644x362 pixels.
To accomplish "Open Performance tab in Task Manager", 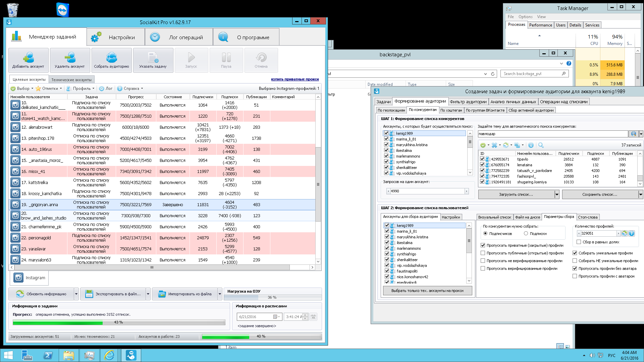I will pyautogui.click(x=541, y=25).
